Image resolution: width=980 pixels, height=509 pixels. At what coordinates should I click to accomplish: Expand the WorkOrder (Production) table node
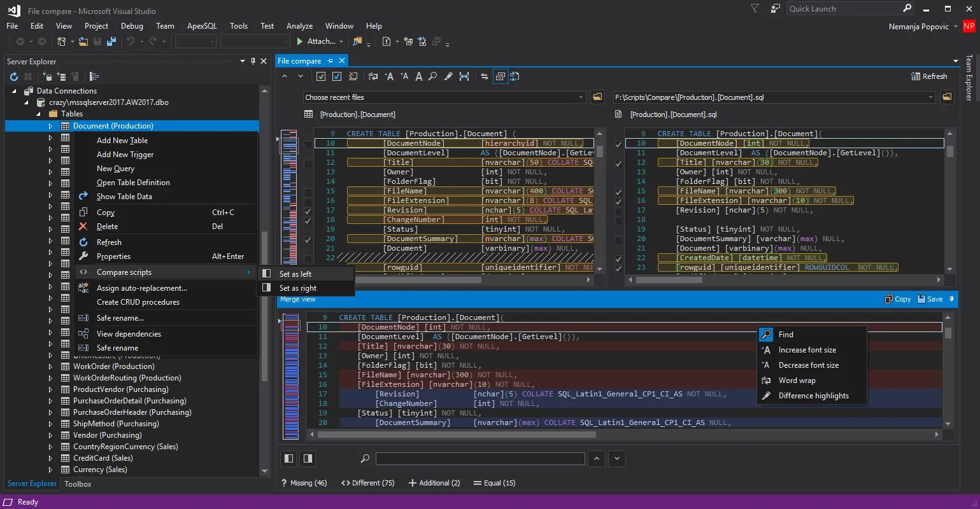click(x=50, y=366)
